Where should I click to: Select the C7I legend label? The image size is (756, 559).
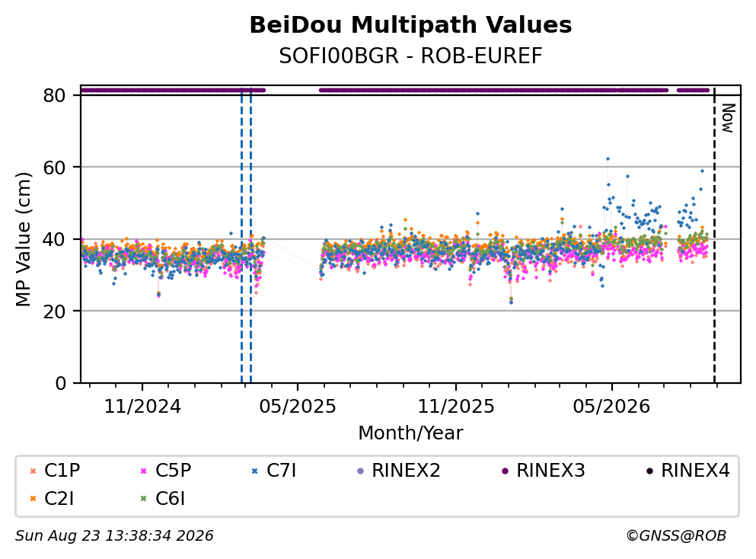[281, 470]
